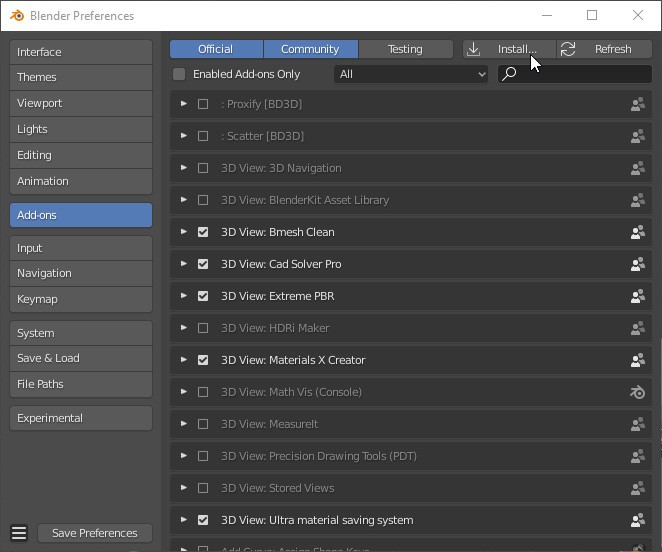
Task: Disable the Cad Solver Pro add-on
Action: (x=203, y=264)
